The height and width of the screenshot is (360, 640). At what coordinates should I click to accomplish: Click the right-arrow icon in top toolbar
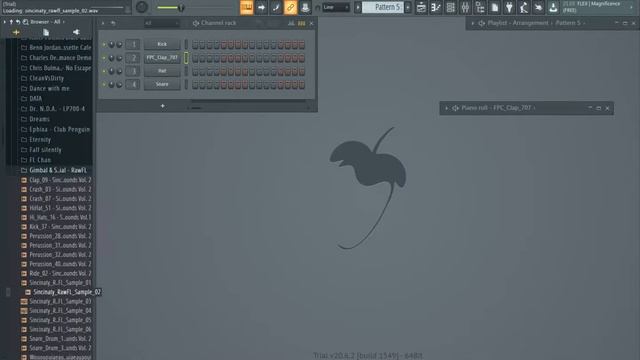point(261,7)
